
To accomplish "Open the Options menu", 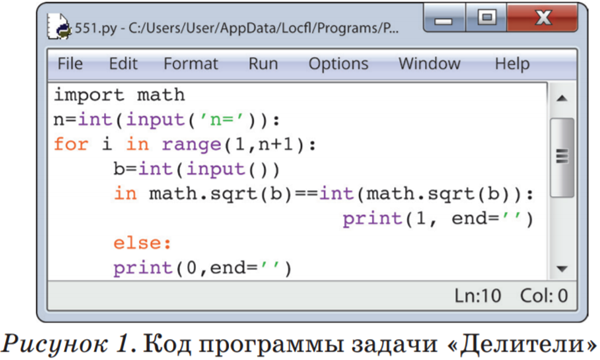I will [338, 64].
